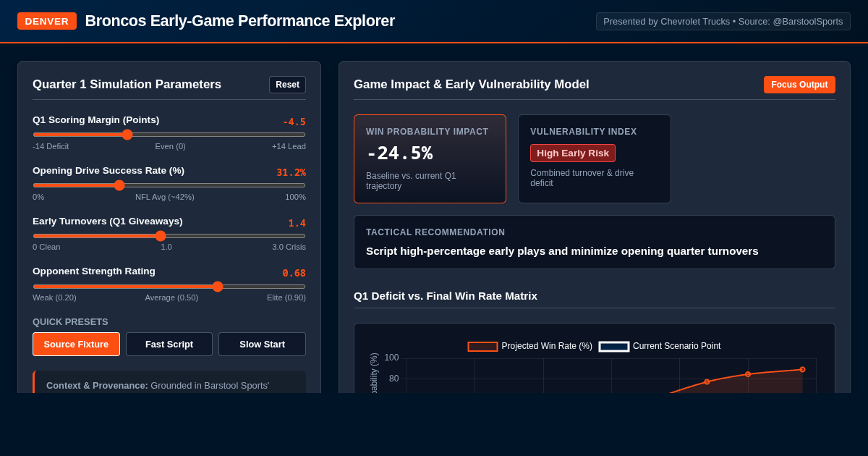Click the 31.2% drive success value
The width and height of the screenshot is (868, 456).
point(291,172)
